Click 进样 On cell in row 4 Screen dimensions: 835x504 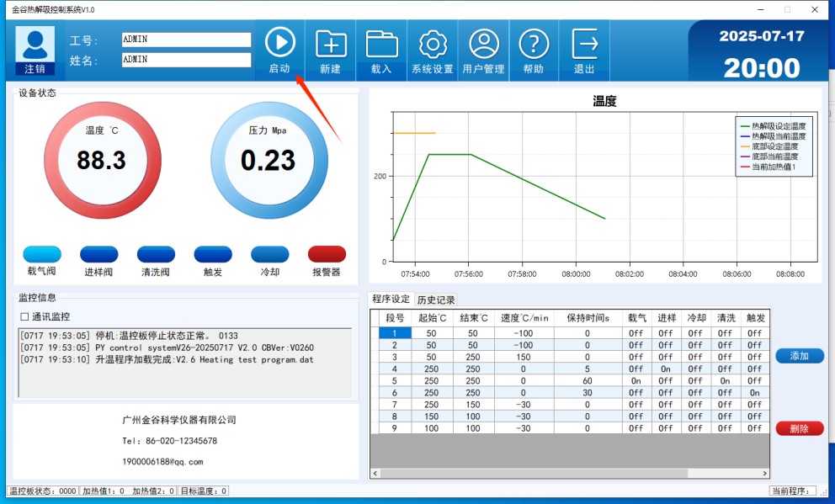point(666,369)
